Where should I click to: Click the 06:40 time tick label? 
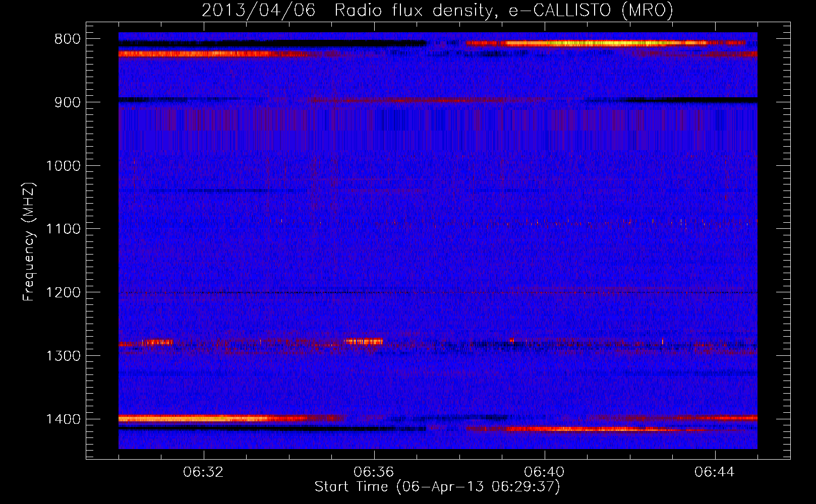(x=544, y=472)
